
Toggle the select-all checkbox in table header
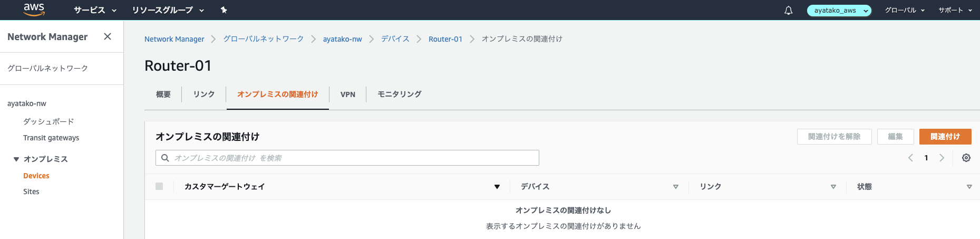pos(159,186)
